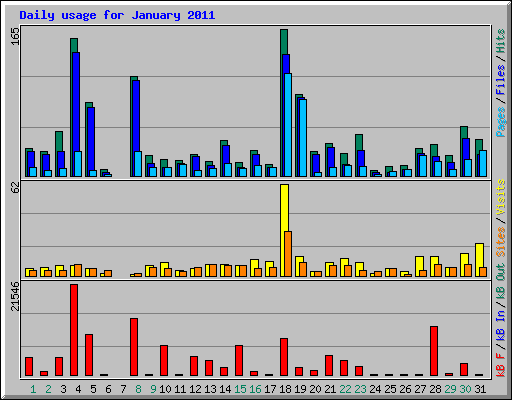This screenshot has height=400, width=512.
Task: Click the '62' middle panel axis value
Action: tap(15, 188)
